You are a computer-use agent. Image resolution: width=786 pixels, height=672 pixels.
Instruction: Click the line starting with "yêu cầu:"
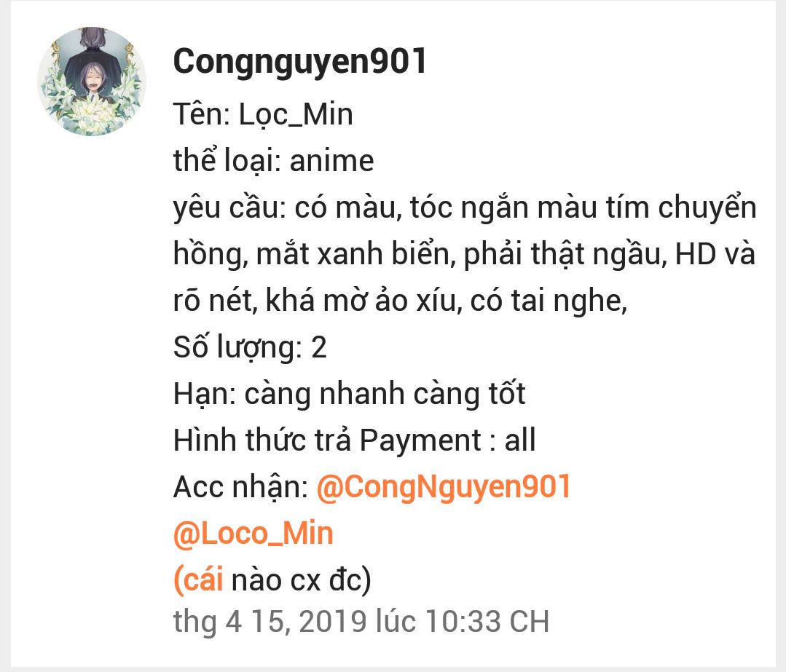[x=465, y=207]
